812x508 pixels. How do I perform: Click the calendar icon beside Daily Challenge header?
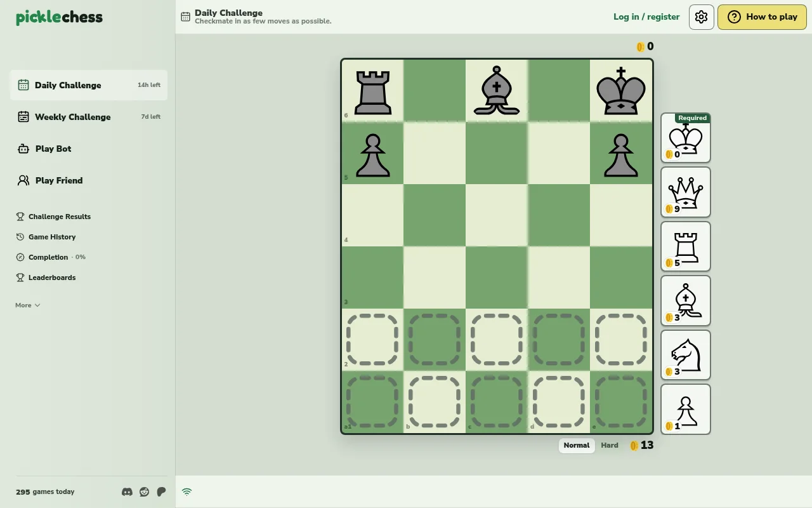pos(185,17)
